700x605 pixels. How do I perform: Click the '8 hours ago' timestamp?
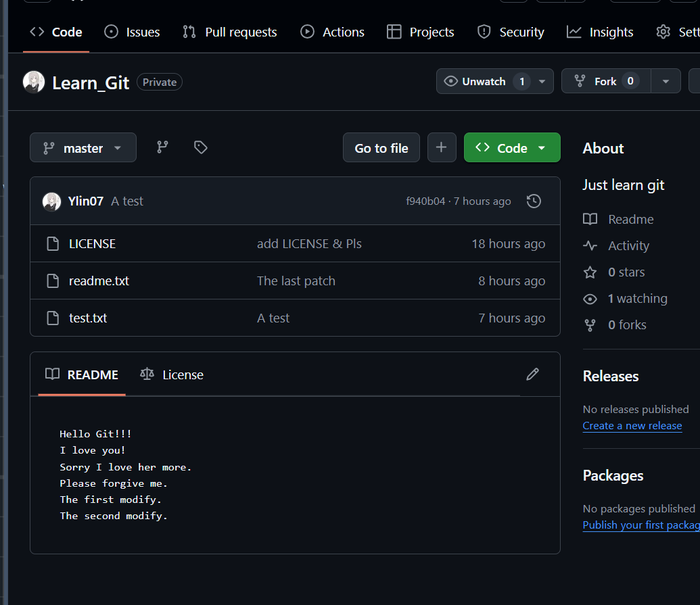pyautogui.click(x=511, y=281)
